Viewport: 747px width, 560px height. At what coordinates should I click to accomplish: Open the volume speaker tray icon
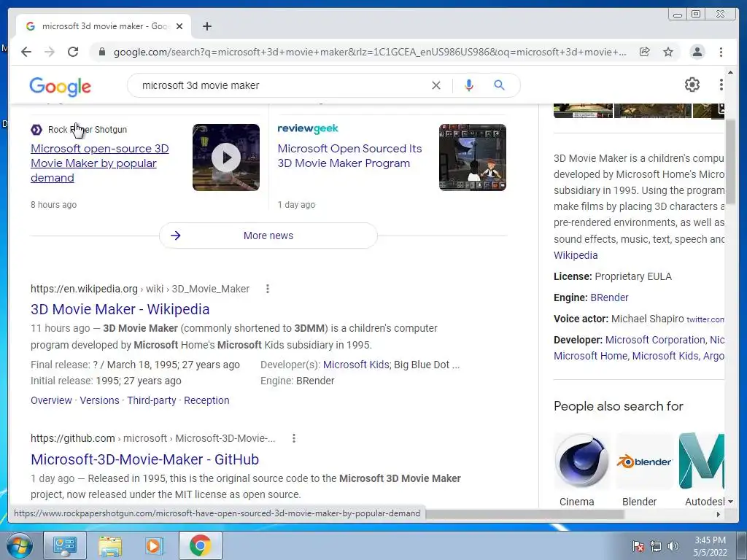[x=673, y=546]
